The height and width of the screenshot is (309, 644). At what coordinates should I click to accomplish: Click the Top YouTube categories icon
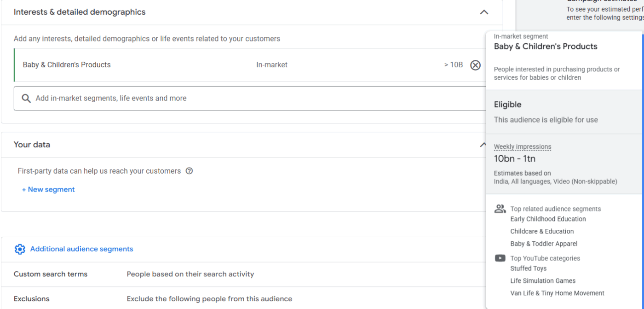500,258
